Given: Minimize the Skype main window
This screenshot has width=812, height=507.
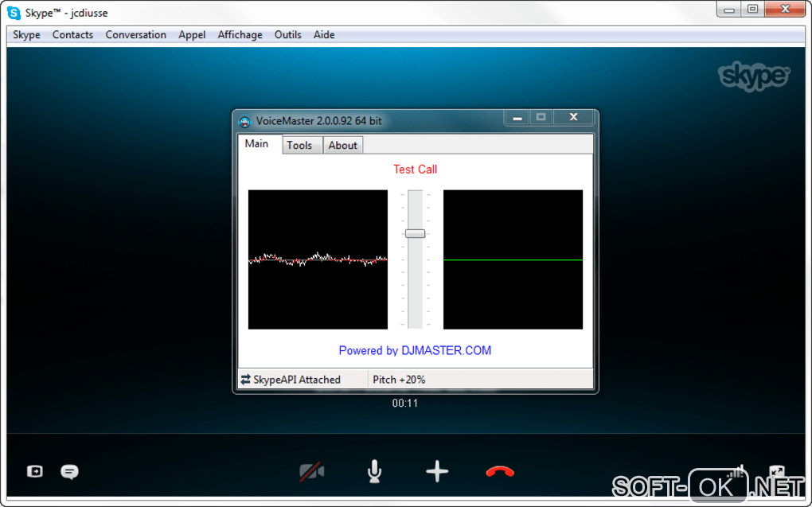Looking at the screenshot, I should tap(729, 9).
